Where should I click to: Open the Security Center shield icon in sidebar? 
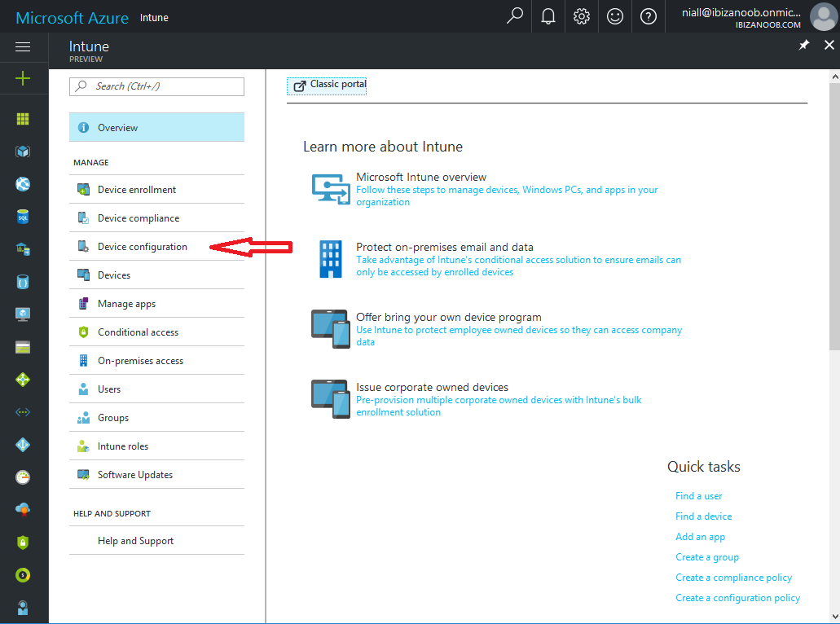tap(23, 543)
